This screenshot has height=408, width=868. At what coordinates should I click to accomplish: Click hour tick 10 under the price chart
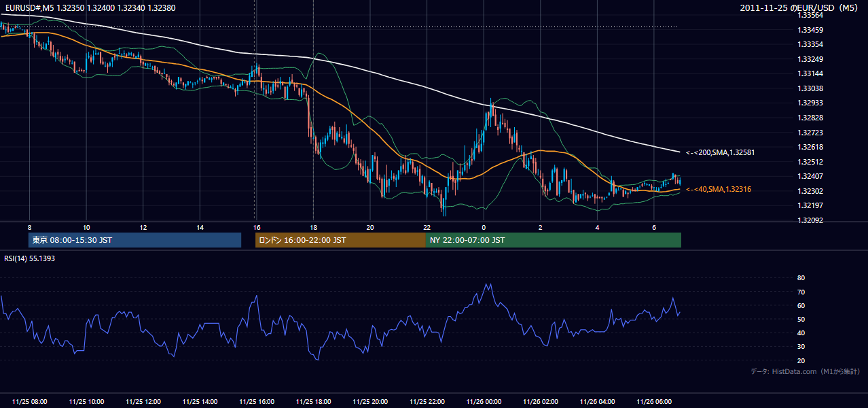[x=86, y=227]
